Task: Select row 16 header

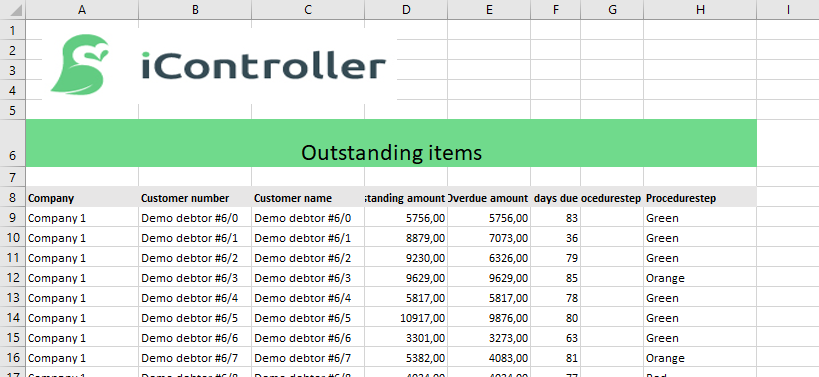Action: (x=13, y=358)
